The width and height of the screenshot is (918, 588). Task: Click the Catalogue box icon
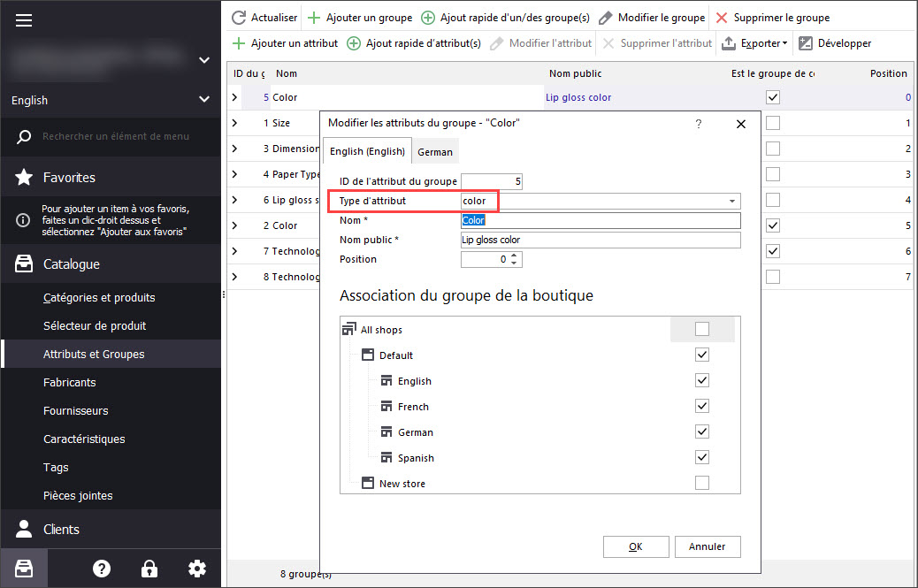[x=23, y=263]
